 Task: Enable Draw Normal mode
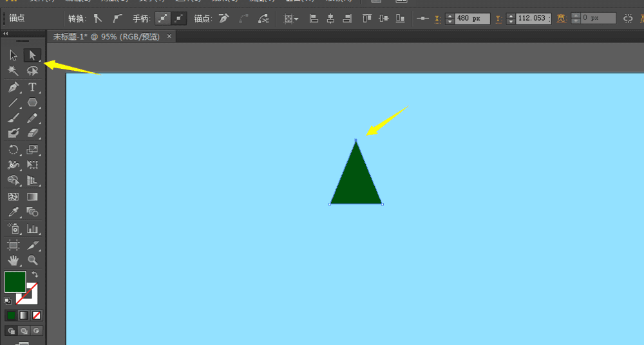(x=11, y=331)
